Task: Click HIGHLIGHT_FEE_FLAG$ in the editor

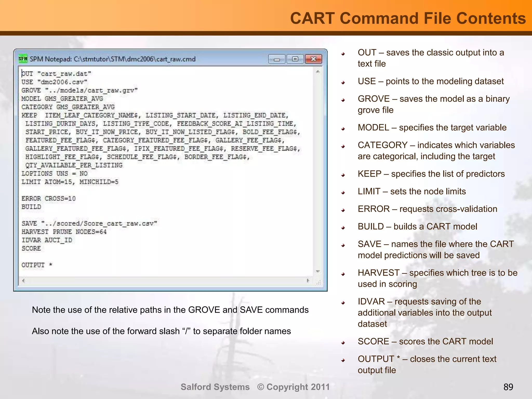Action: point(62,157)
